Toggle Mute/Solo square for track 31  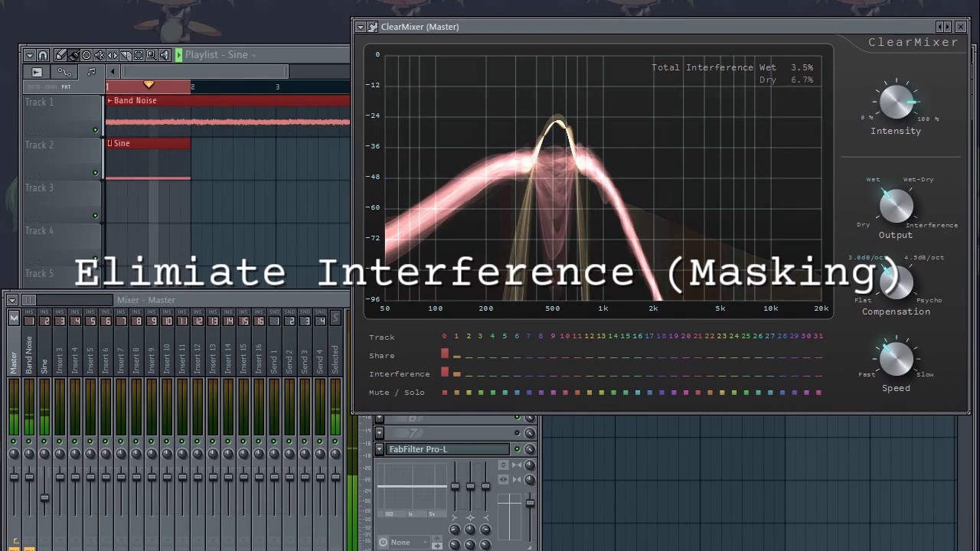(x=818, y=393)
